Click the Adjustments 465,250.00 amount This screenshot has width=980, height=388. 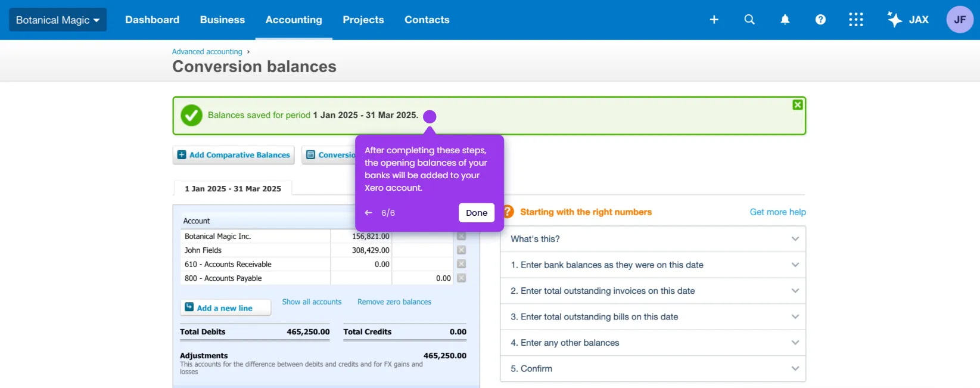[x=444, y=356]
